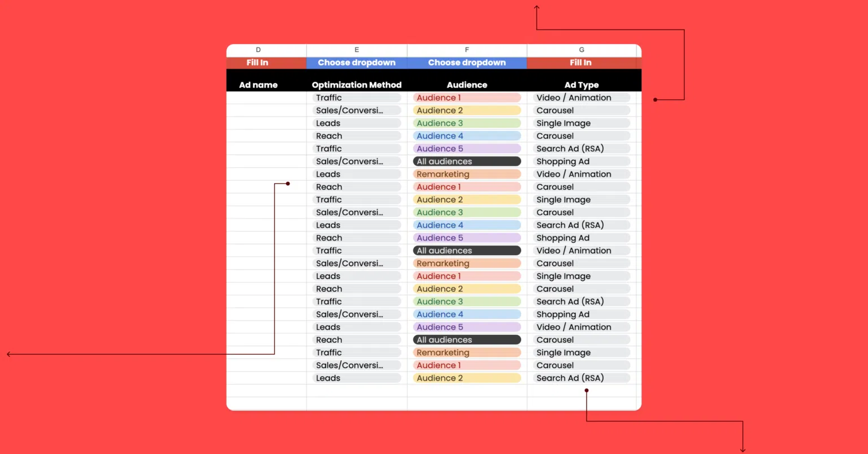
Task: Open Audience 3 chip in Sales/Conversi… row
Action: click(467, 212)
